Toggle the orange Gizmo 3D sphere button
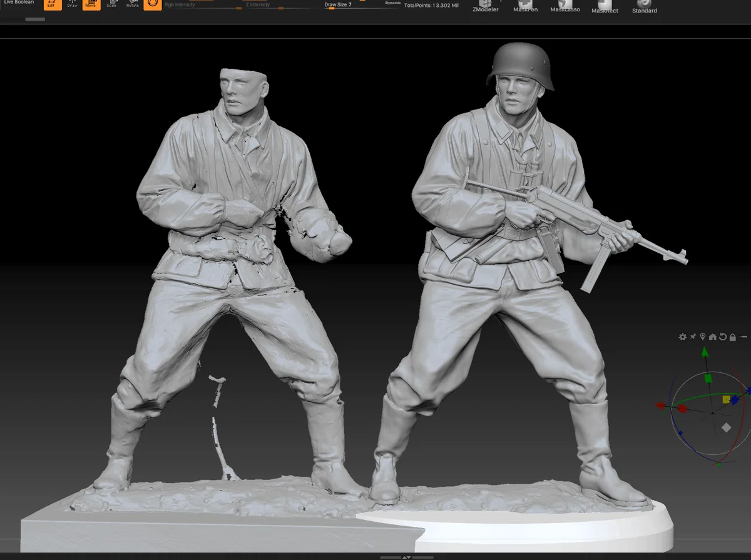 [153, 4]
